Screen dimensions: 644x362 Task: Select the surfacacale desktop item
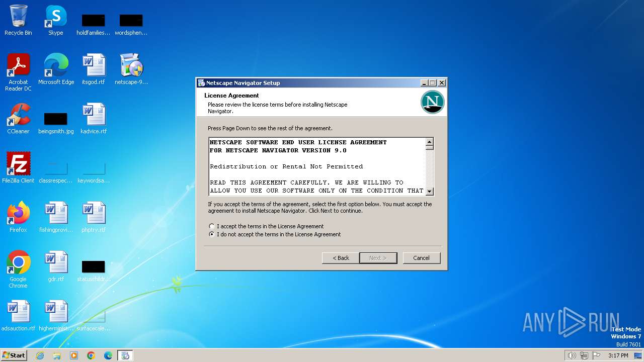click(x=94, y=320)
